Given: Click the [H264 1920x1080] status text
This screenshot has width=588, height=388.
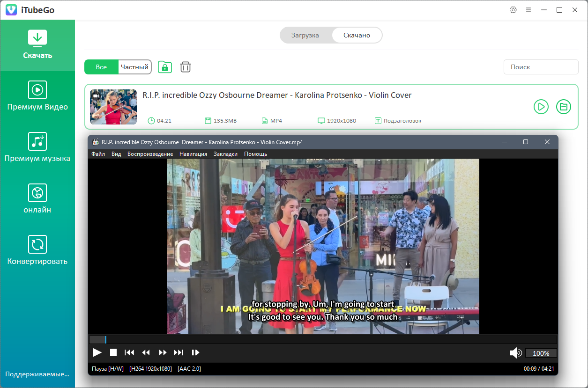Looking at the screenshot, I should [150, 369].
